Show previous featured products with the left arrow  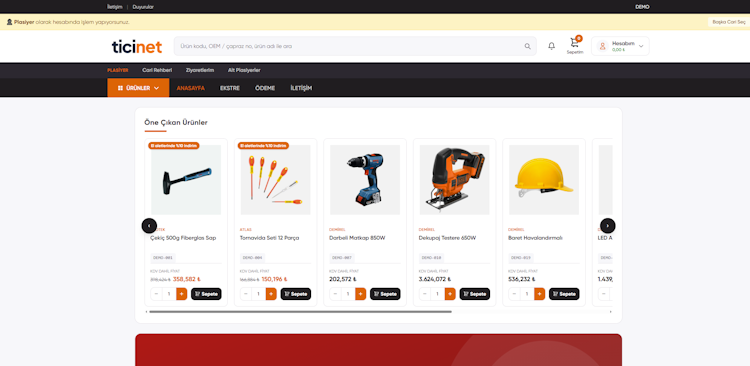[149, 225]
